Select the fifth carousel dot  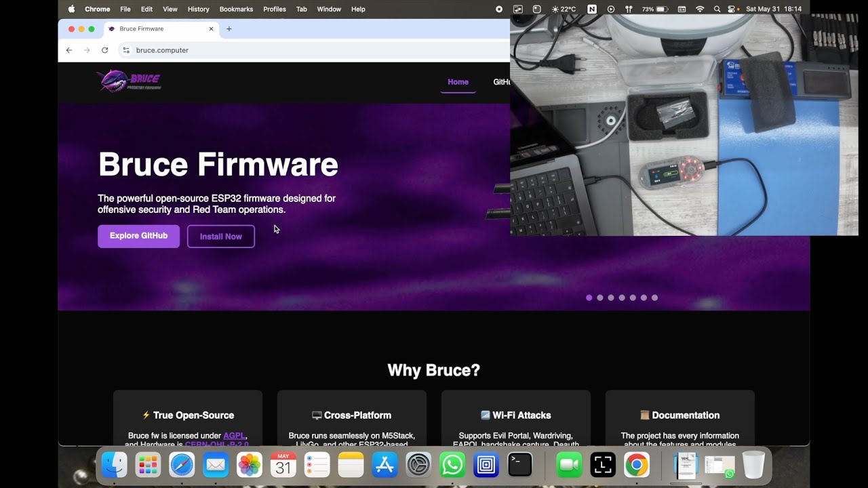click(633, 298)
